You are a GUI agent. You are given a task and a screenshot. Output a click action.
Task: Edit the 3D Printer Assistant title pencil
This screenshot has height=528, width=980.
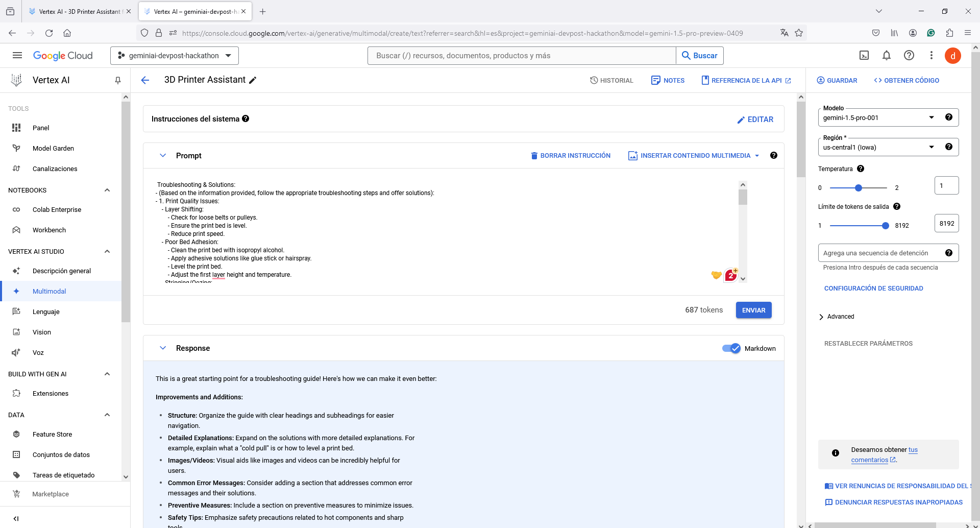click(x=253, y=80)
